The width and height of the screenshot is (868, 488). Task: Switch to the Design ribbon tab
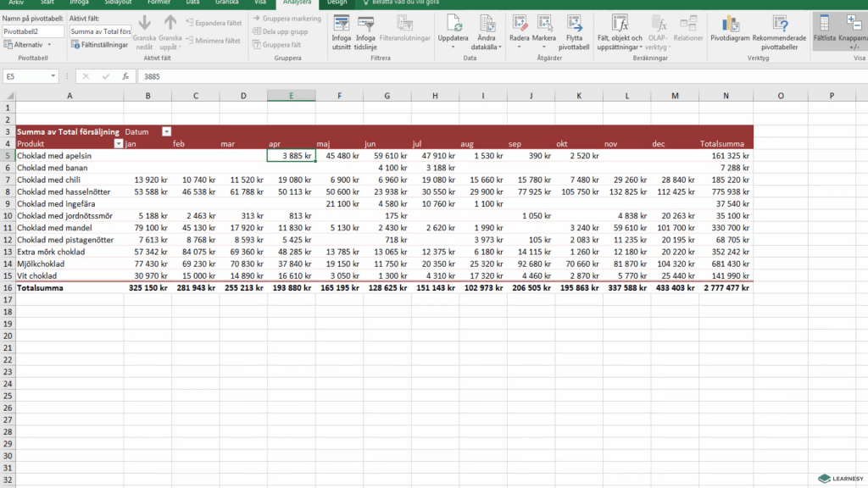(337, 3)
